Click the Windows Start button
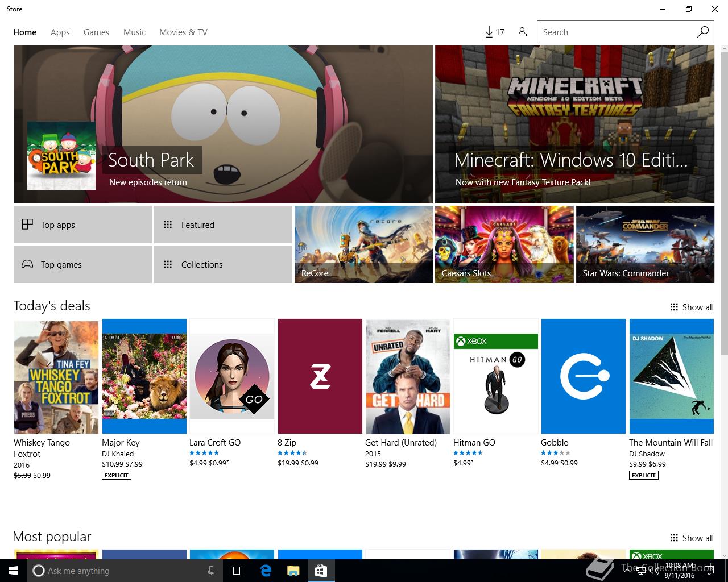The width and height of the screenshot is (728, 582). click(14, 571)
